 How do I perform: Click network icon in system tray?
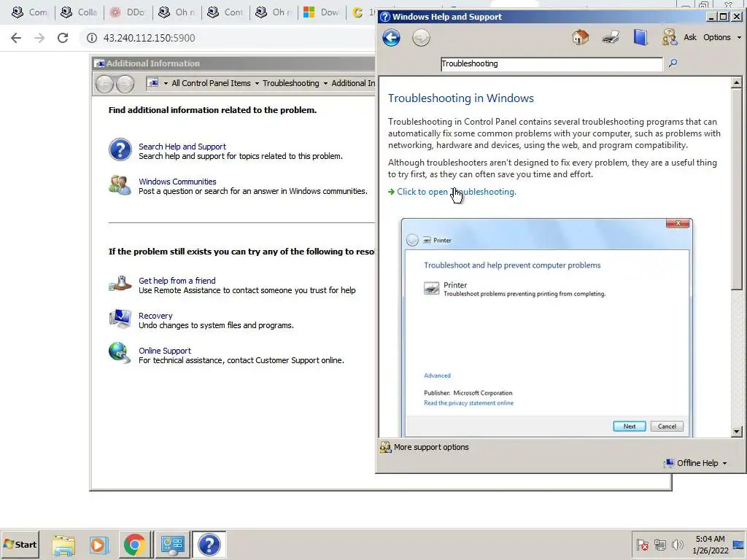(x=659, y=545)
